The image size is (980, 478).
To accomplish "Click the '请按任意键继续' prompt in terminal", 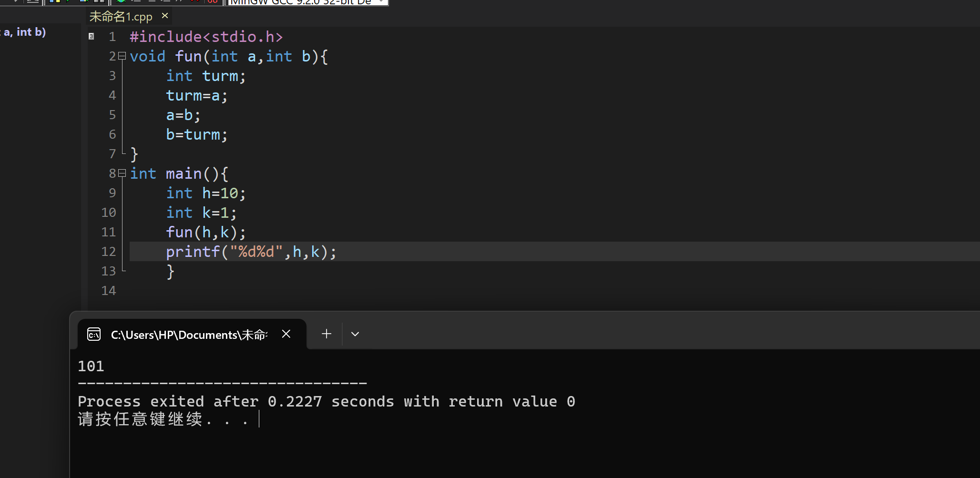I will click(x=140, y=419).
